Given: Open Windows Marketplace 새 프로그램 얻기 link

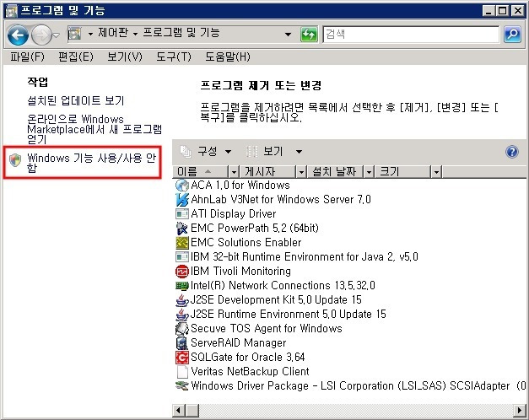Looking at the screenshot, I should (x=94, y=129).
